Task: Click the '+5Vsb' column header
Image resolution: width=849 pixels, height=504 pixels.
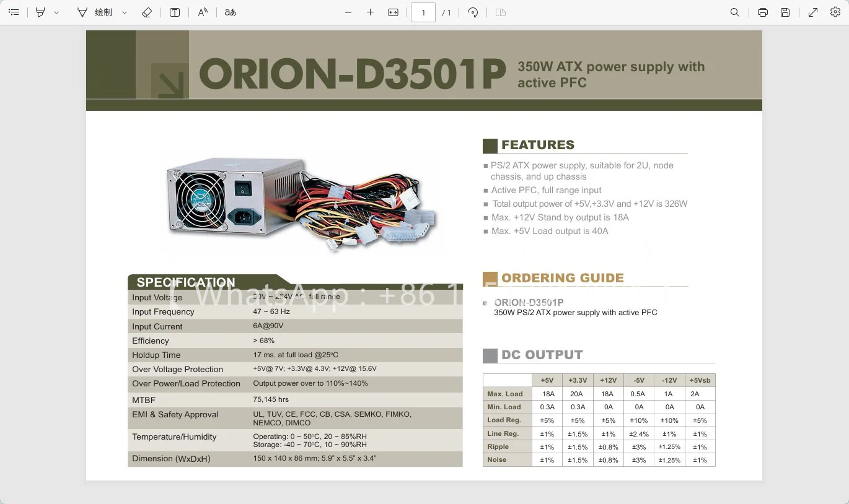Action: click(700, 380)
